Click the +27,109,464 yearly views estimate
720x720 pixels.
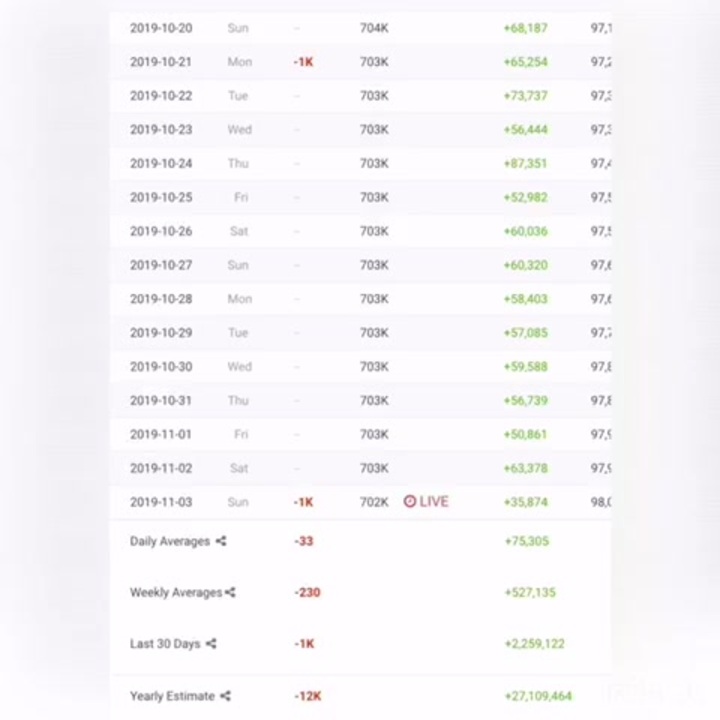tap(538, 696)
